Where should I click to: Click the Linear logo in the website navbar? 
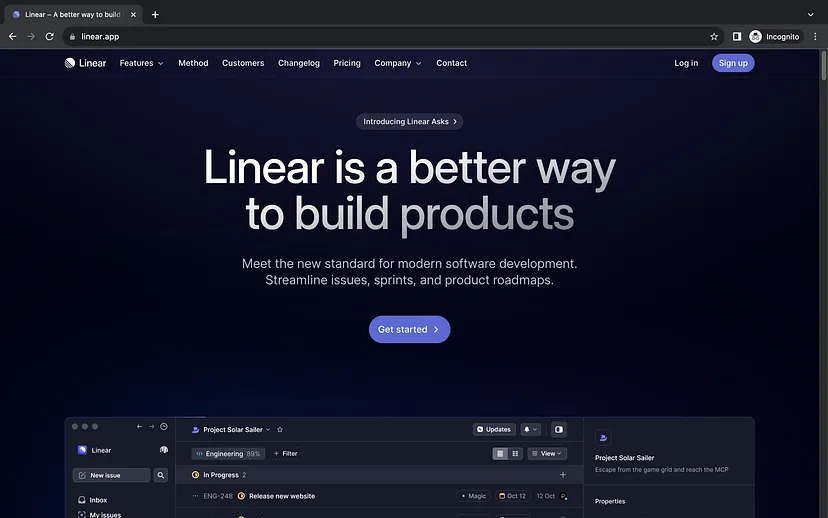85,63
